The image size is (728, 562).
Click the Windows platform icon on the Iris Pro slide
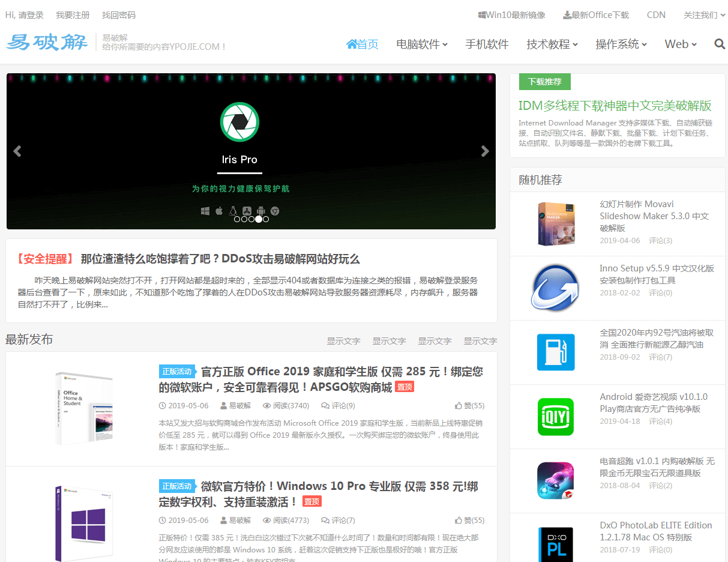205,210
